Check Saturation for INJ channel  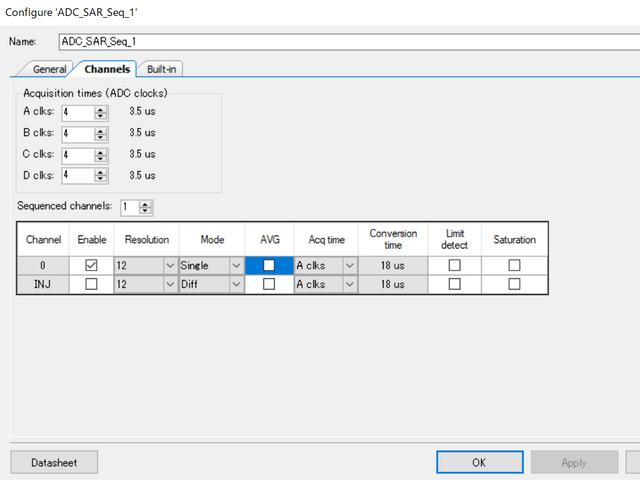click(x=514, y=284)
